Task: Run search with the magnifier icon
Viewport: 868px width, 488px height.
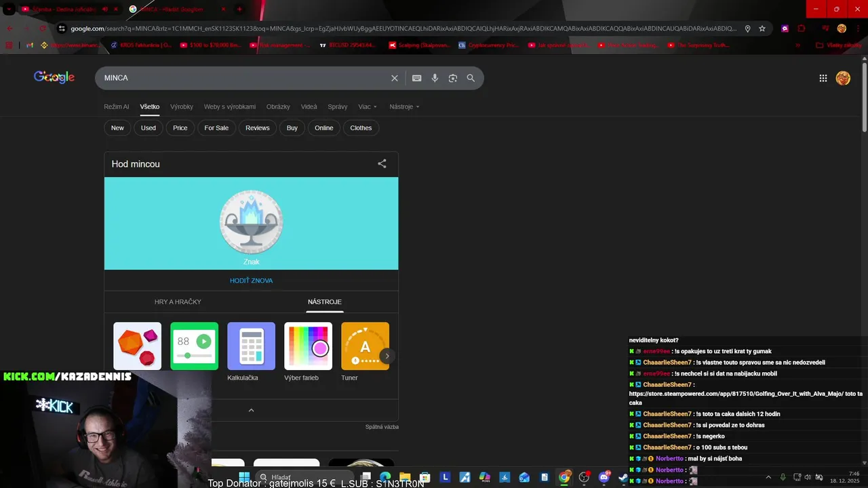Action: [x=471, y=78]
